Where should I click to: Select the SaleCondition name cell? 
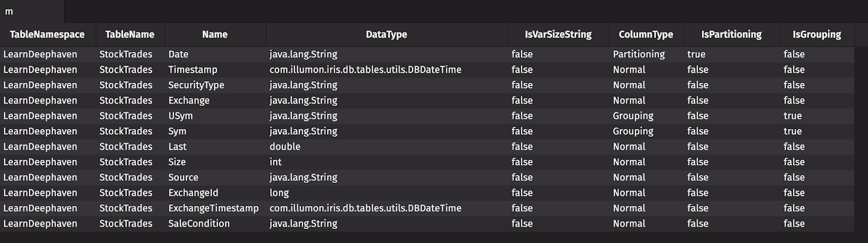199,223
